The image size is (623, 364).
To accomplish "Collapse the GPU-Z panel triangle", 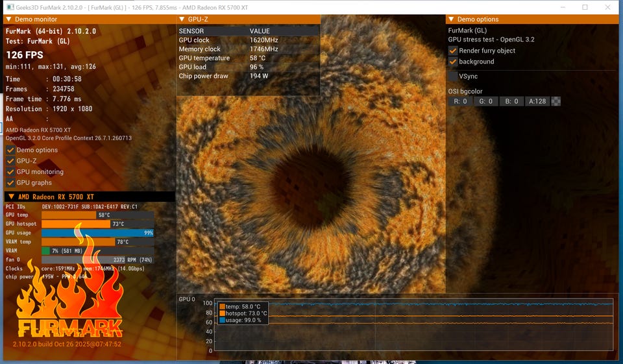I will (182, 19).
